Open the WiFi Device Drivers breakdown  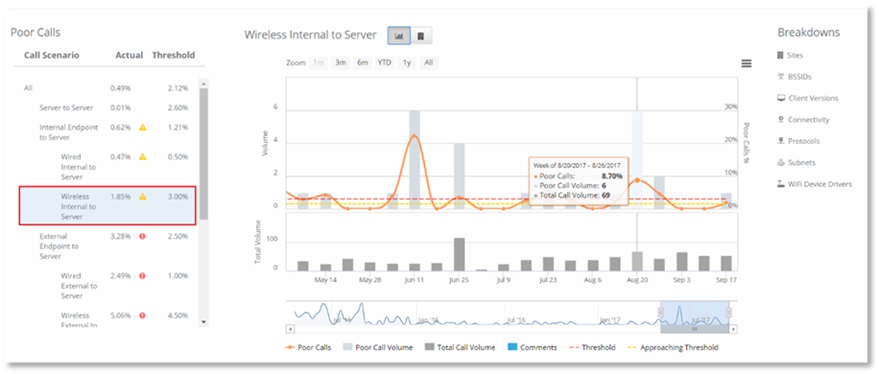tap(815, 184)
